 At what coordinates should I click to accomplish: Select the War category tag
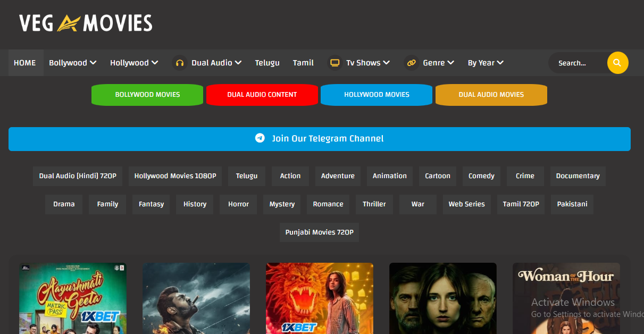click(x=418, y=204)
